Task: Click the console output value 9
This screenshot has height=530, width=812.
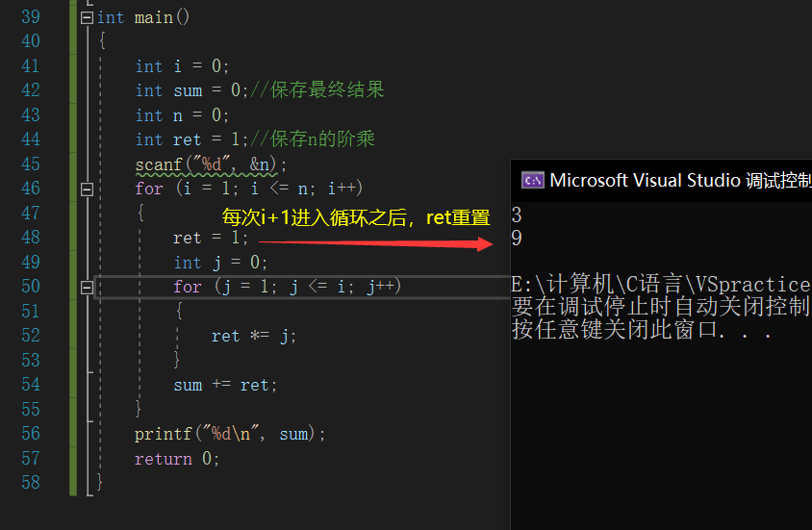Action: 517,239
